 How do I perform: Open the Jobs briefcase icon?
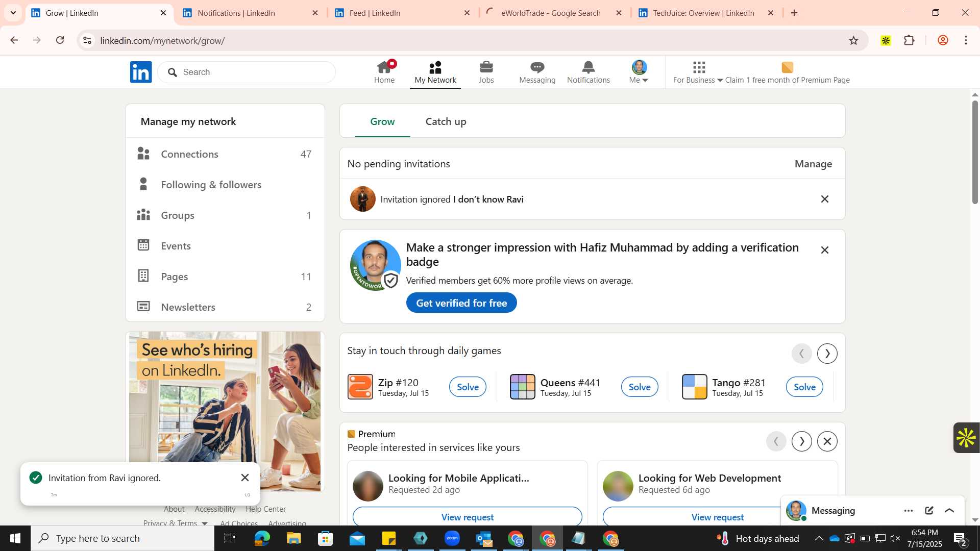click(486, 72)
